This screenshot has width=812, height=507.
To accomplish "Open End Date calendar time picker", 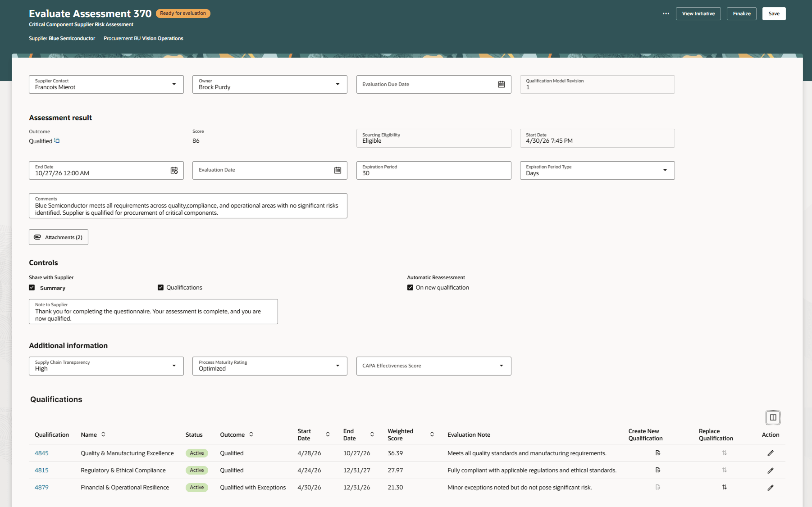I will (174, 170).
